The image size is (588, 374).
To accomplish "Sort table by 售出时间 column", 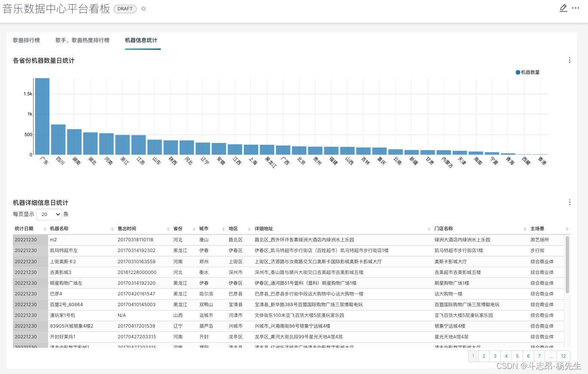I will tap(144, 229).
